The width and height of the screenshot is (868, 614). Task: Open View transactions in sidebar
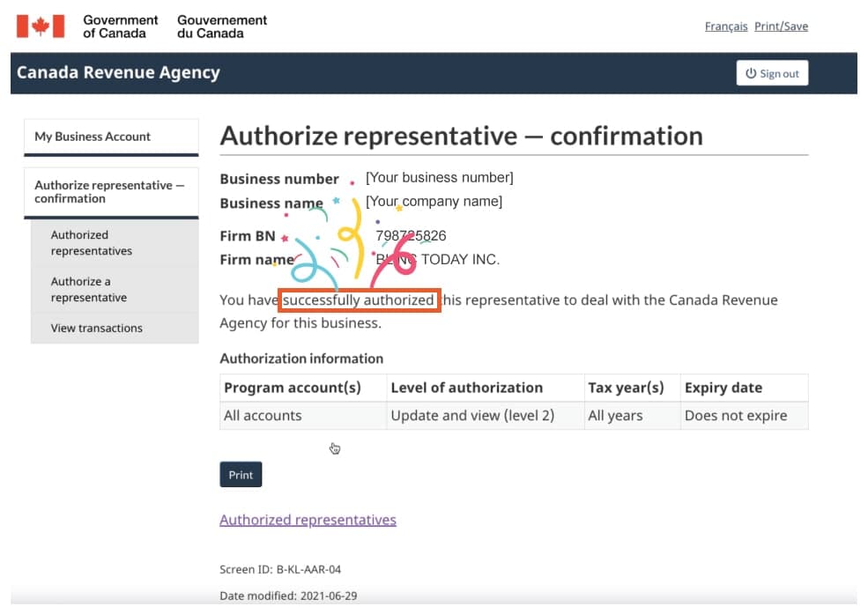115,328
